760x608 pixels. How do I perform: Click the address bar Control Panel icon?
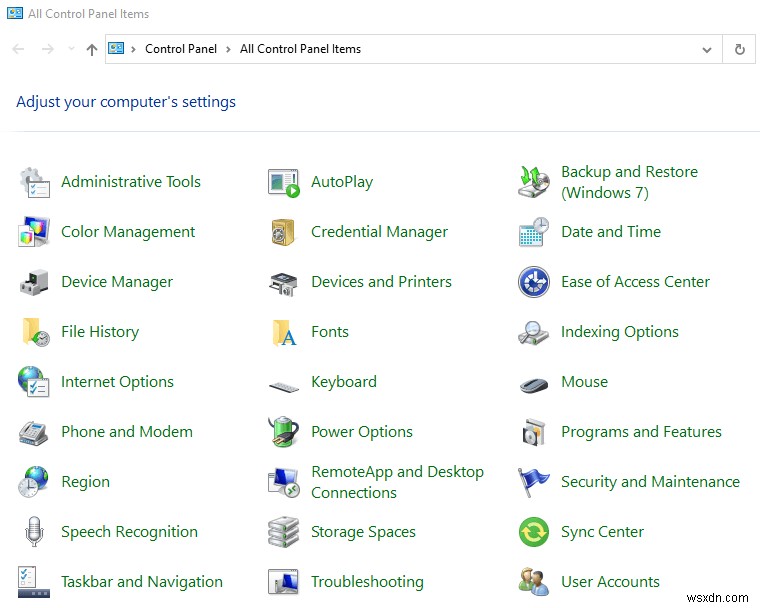pyautogui.click(x=116, y=48)
